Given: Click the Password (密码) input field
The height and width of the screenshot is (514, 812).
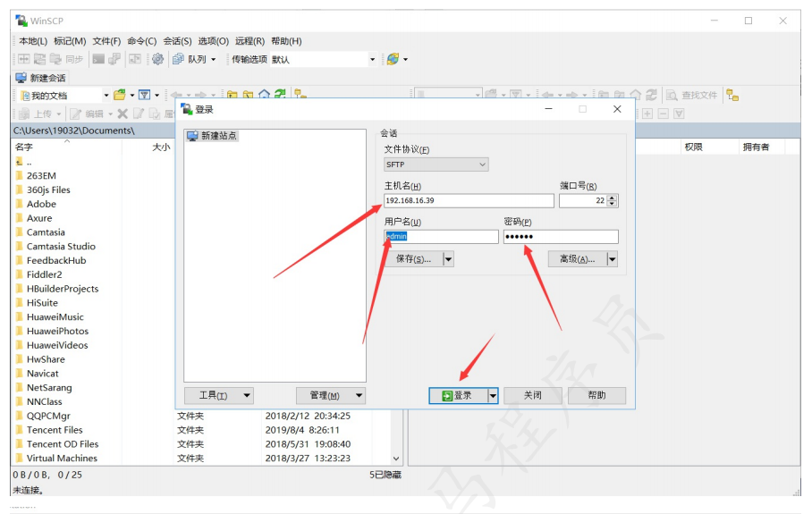Looking at the screenshot, I should (561, 237).
